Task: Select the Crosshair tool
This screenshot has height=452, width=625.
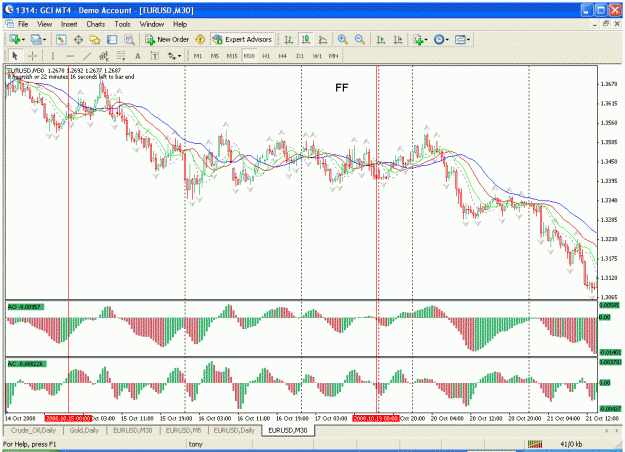Action: point(32,56)
